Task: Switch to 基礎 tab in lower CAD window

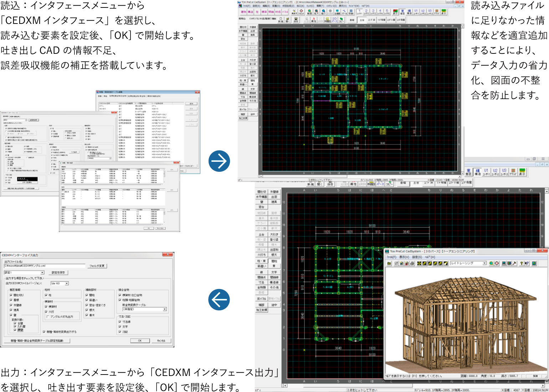Action: (x=403, y=183)
